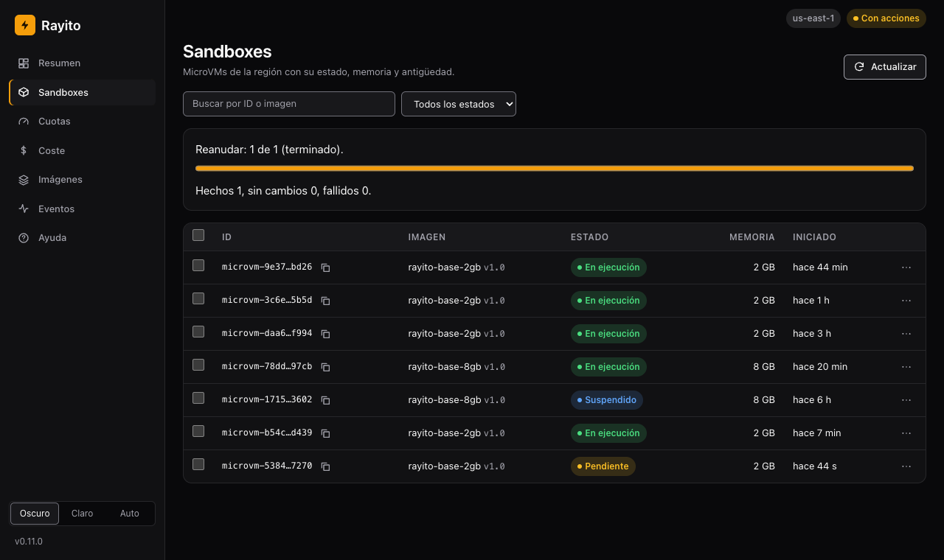Go to Resumen in the sidebar
This screenshot has height=560, width=944.
pos(82,63)
